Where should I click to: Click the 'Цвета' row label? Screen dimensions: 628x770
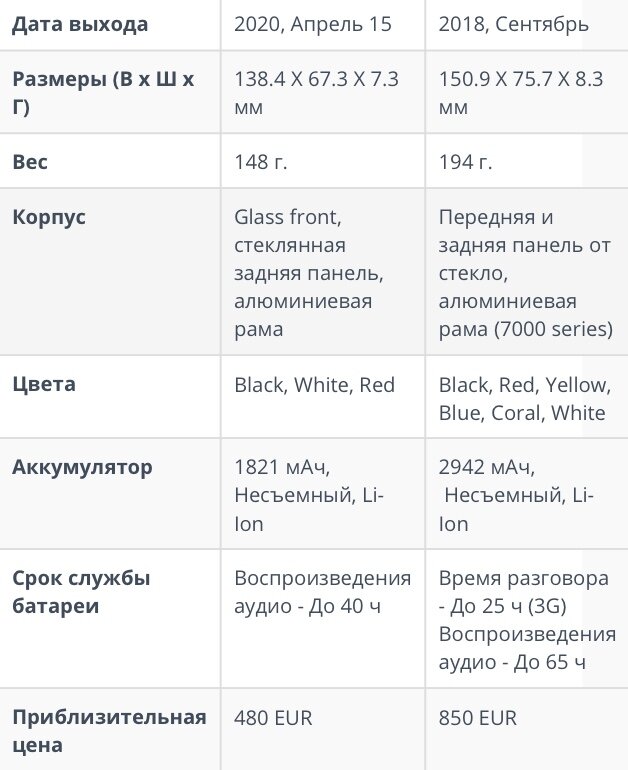[44, 384]
